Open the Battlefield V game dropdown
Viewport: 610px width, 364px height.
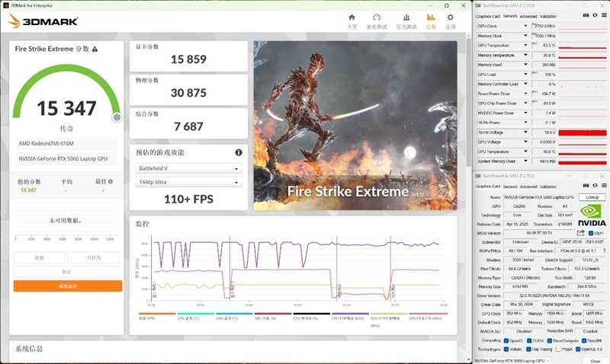(x=188, y=168)
